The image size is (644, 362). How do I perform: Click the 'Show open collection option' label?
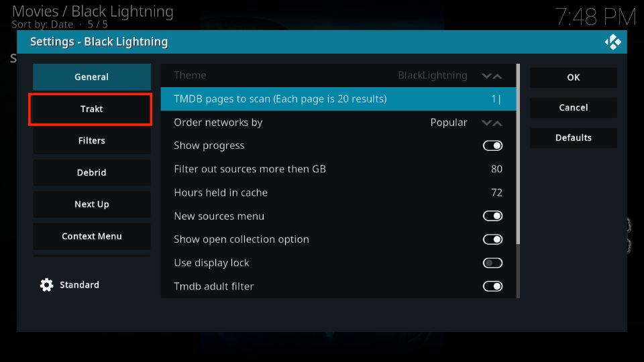tap(241, 239)
